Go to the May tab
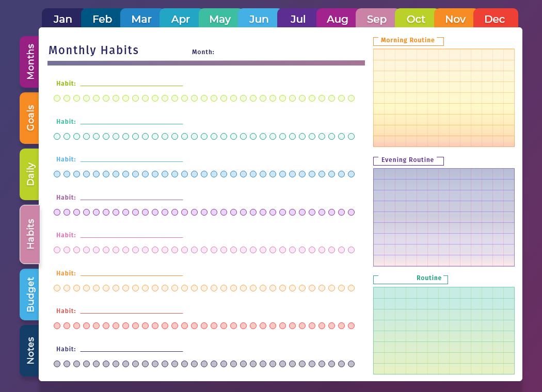Viewport: 542px width, 392px height. [219, 19]
